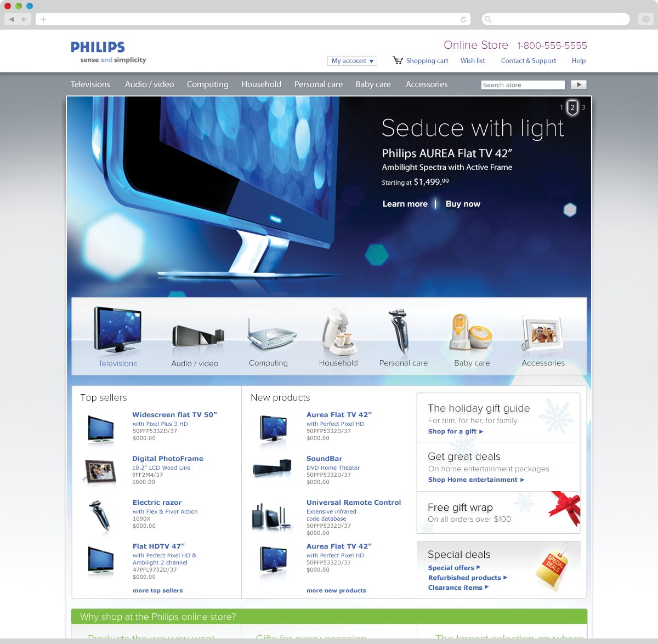Go to hero slide 3
This screenshot has width=658, height=644.
[583, 107]
